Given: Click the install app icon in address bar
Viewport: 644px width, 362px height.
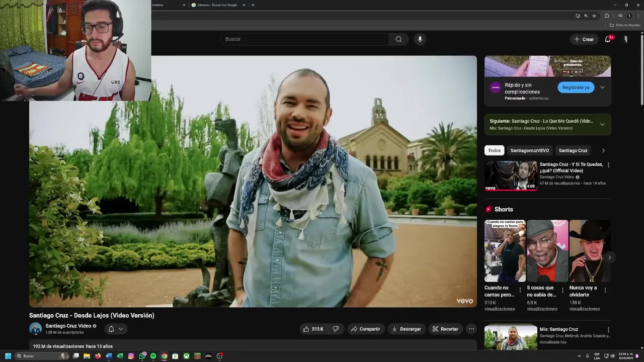Looking at the screenshot, I should tap(578, 16).
